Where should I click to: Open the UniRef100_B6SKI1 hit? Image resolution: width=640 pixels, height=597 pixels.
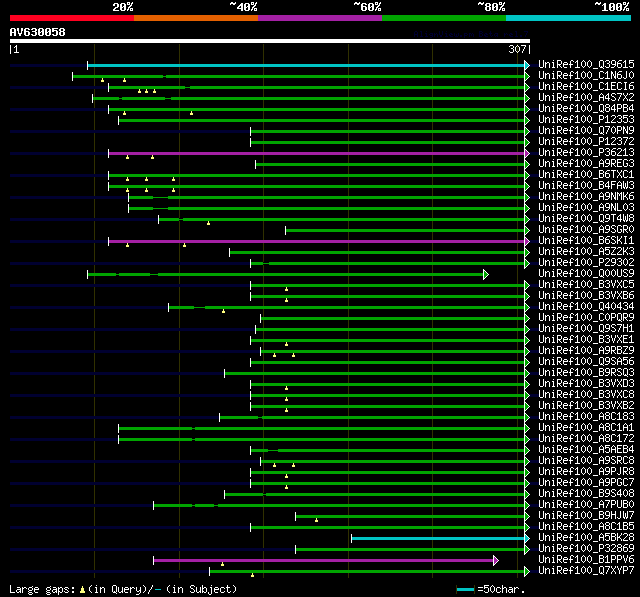click(586, 241)
